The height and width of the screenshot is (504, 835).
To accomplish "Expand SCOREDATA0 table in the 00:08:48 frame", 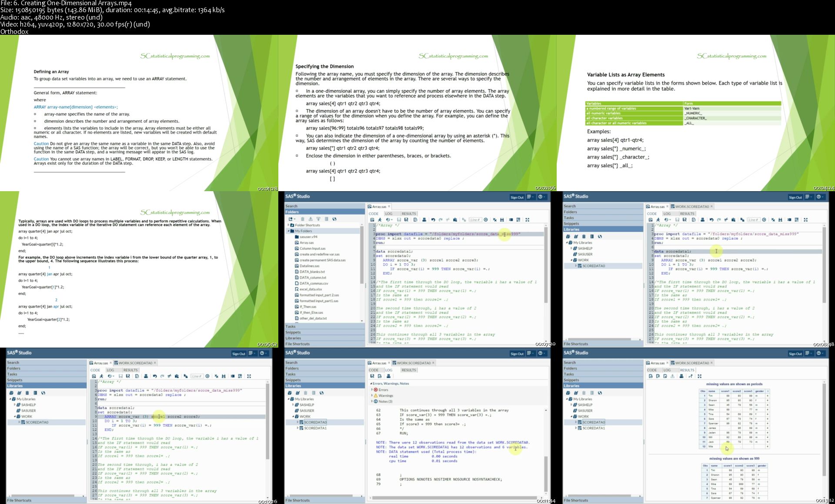I will point(576,266).
